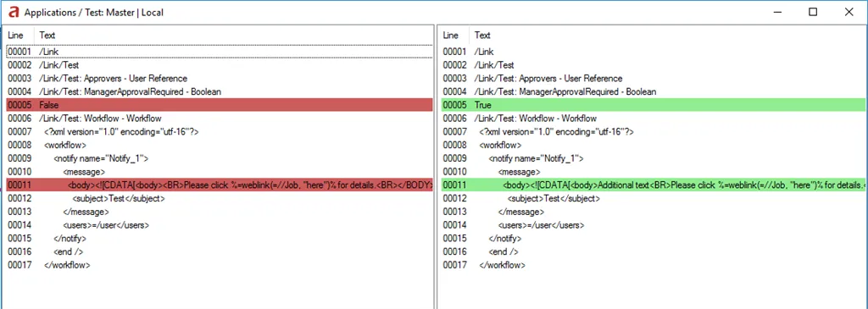Select the green True row in right pane
This screenshot has width=868, height=309.
[654, 105]
